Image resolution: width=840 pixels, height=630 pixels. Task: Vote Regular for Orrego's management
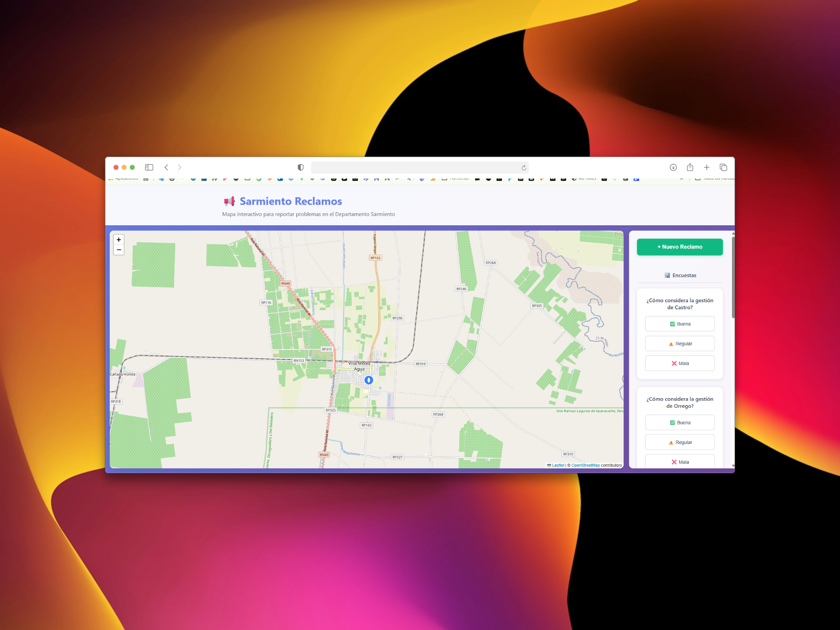click(680, 442)
